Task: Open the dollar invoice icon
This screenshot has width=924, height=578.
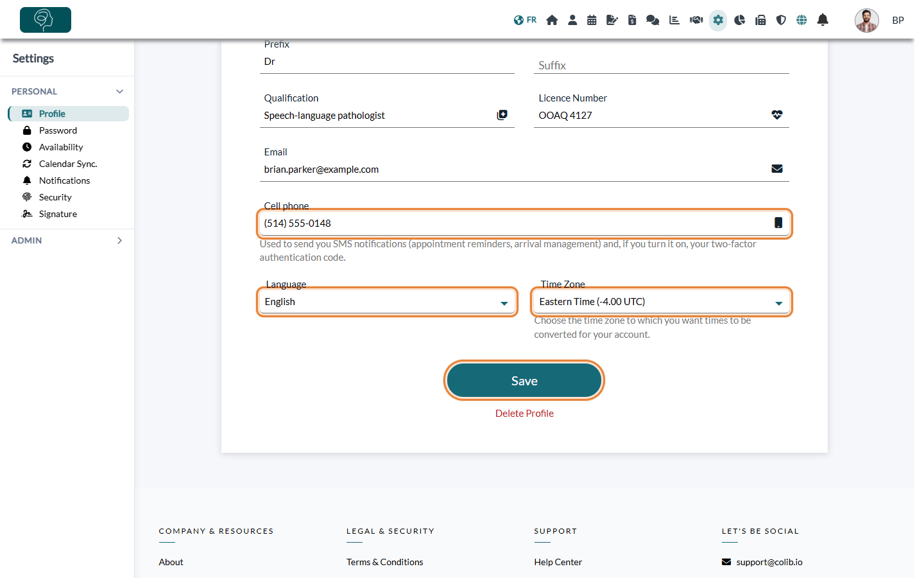Action: pyautogui.click(x=632, y=20)
